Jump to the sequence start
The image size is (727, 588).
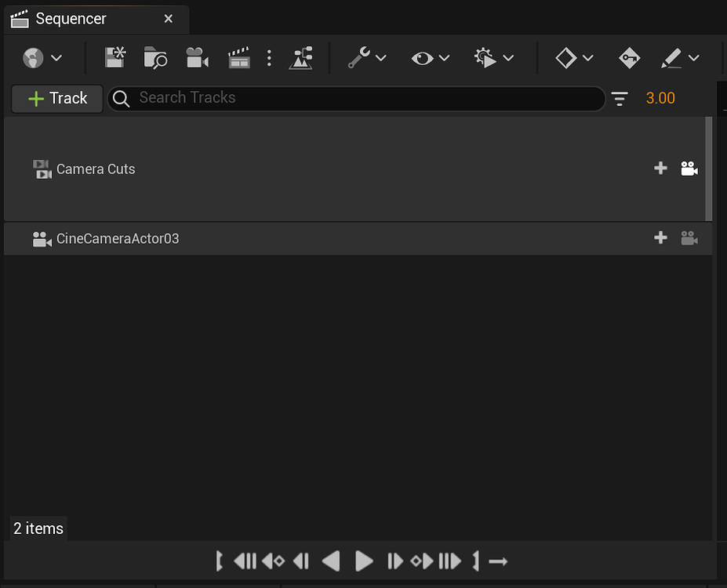coord(245,561)
